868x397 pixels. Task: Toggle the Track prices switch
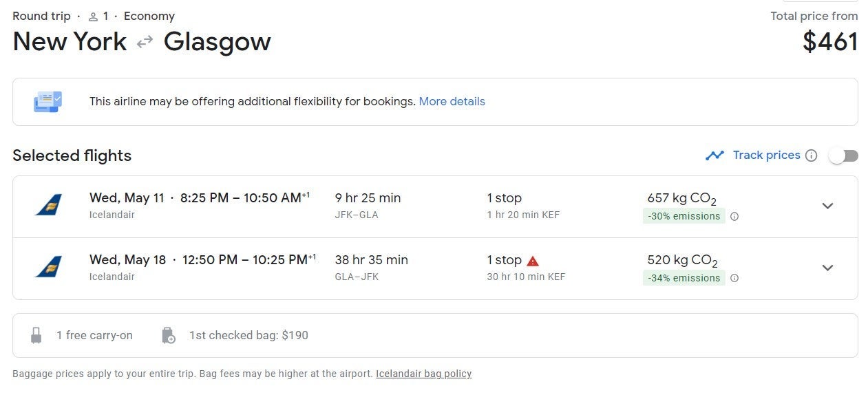843,155
